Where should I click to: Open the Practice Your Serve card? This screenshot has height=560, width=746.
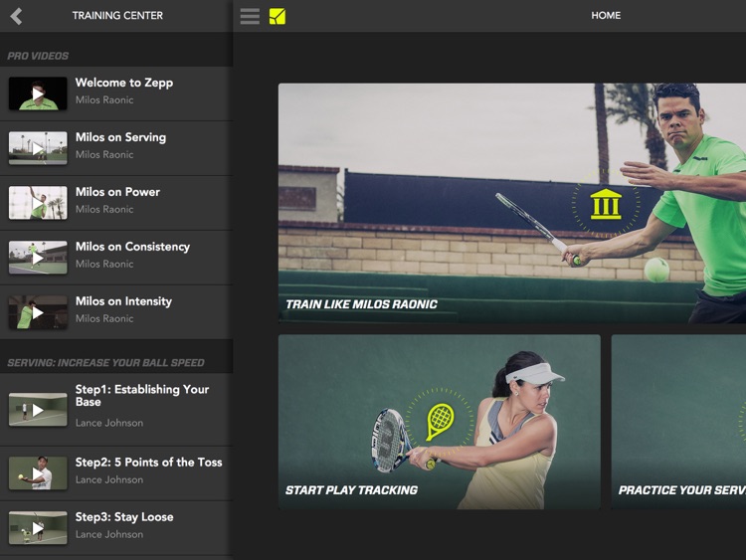click(678, 422)
